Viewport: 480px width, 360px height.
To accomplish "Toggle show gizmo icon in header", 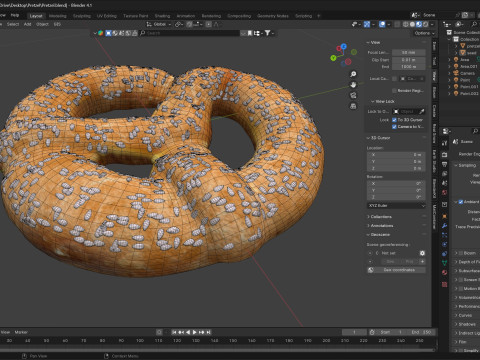I will [367, 24].
